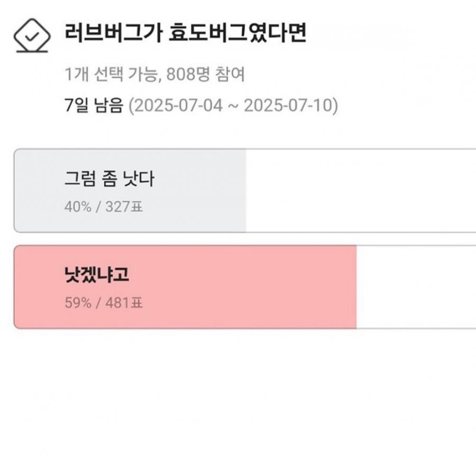
Task: Click the empty white part of first option
Action: 361,190
